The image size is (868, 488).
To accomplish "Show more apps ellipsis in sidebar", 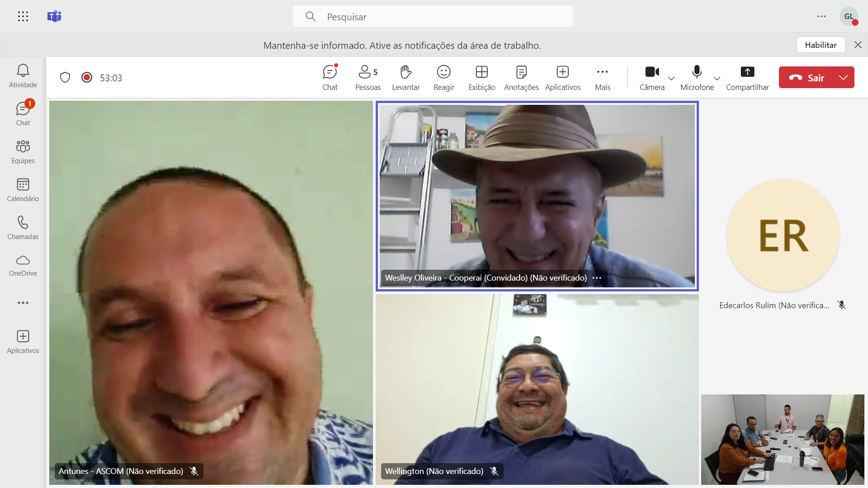I will tap(23, 303).
